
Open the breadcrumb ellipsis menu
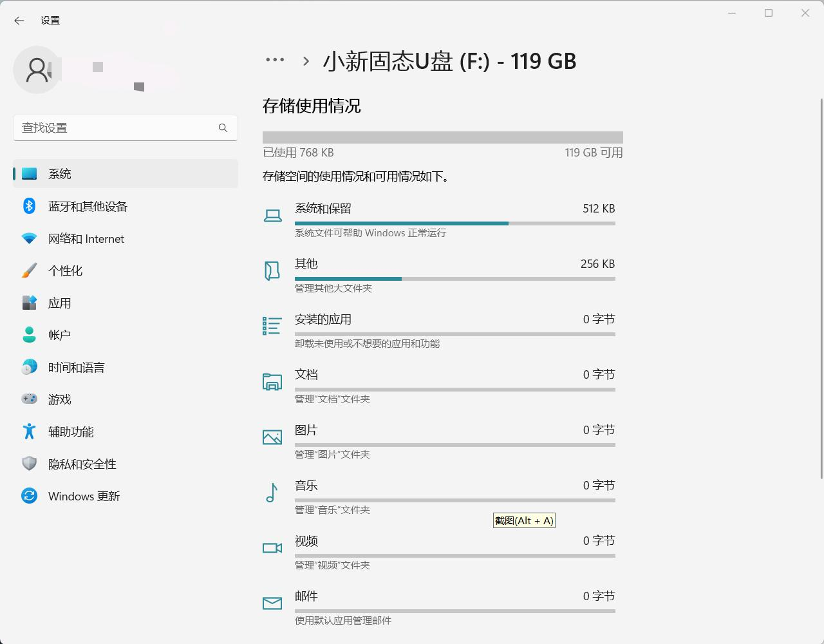coord(275,60)
